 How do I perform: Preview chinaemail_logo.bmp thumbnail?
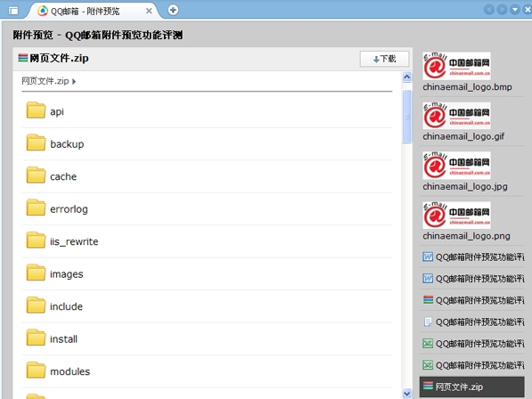(x=456, y=66)
